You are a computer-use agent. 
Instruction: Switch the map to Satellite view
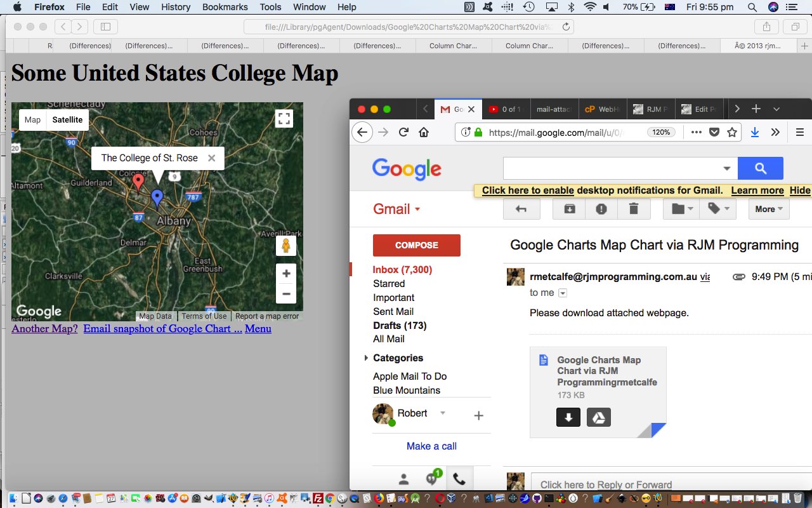[x=67, y=120]
